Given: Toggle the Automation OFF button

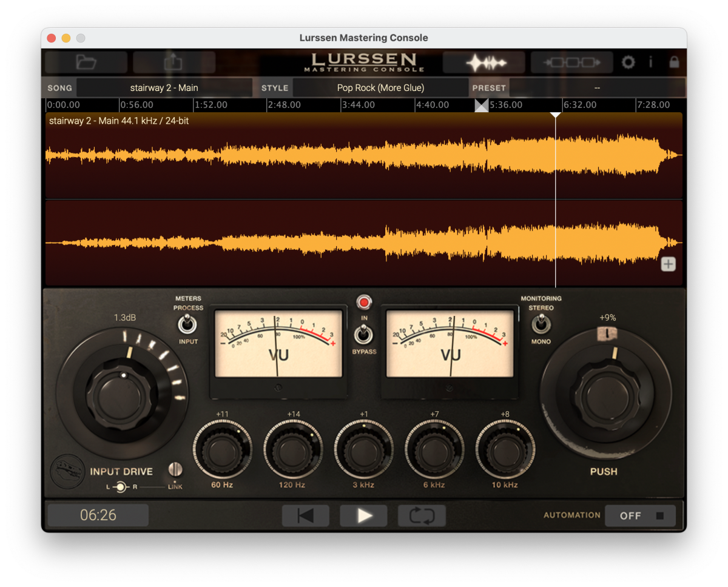Looking at the screenshot, I should coord(640,515).
